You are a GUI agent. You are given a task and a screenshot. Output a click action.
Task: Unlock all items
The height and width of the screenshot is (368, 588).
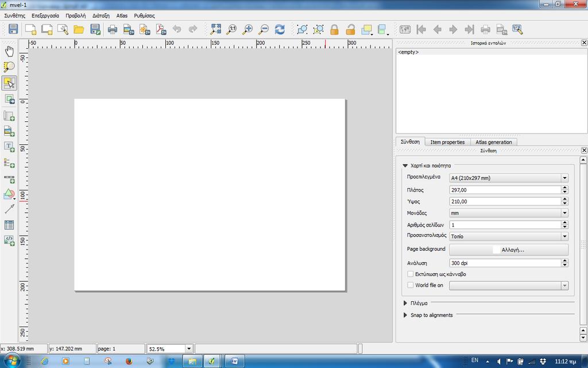tap(350, 29)
